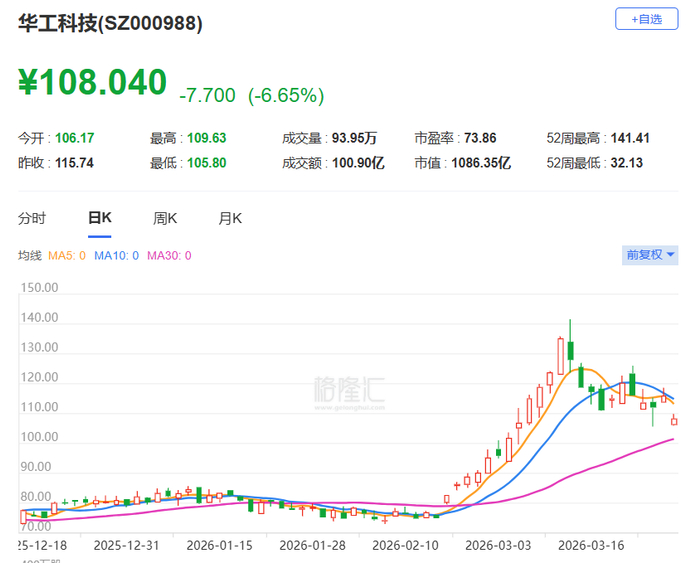Click the price change -7.700
The width and height of the screenshot is (700, 563).
(207, 95)
